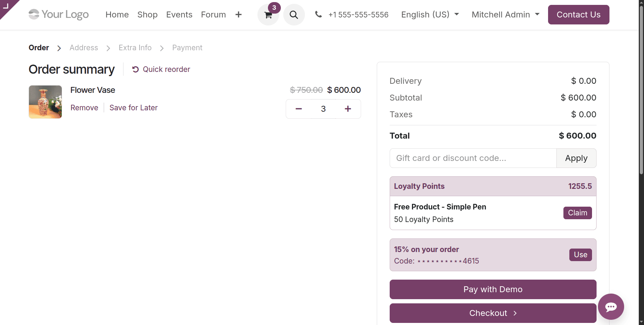Remove Flower Vase from cart

[x=84, y=108]
